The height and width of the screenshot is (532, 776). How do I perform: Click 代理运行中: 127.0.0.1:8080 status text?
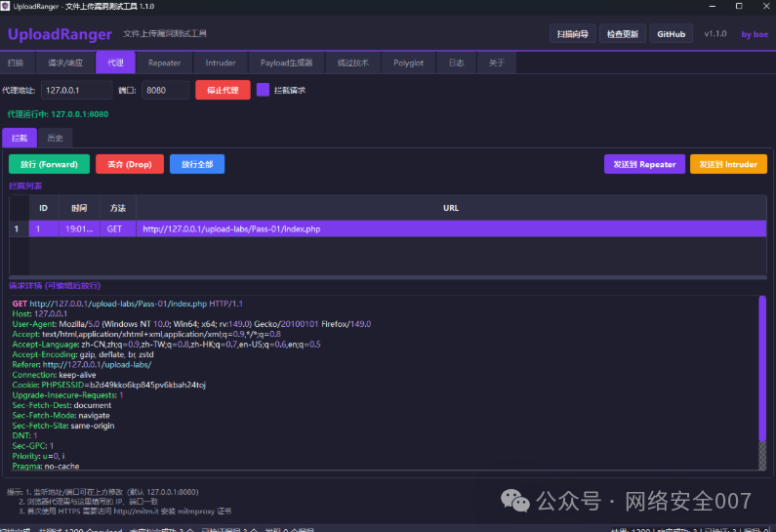58,114
